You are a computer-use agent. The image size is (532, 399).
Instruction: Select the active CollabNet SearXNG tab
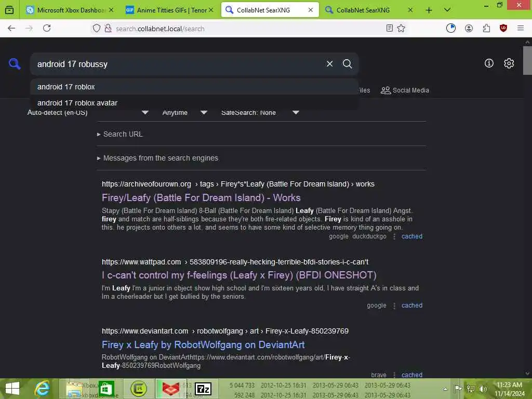click(x=270, y=10)
